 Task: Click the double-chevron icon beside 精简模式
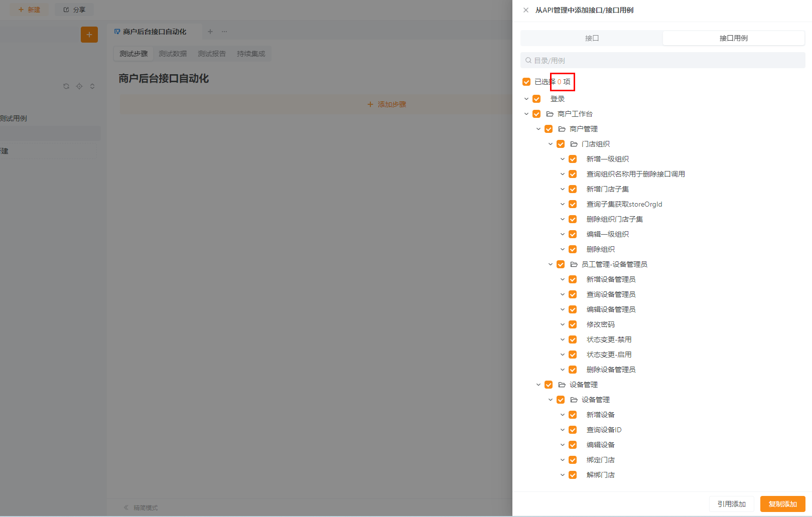pos(126,507)
